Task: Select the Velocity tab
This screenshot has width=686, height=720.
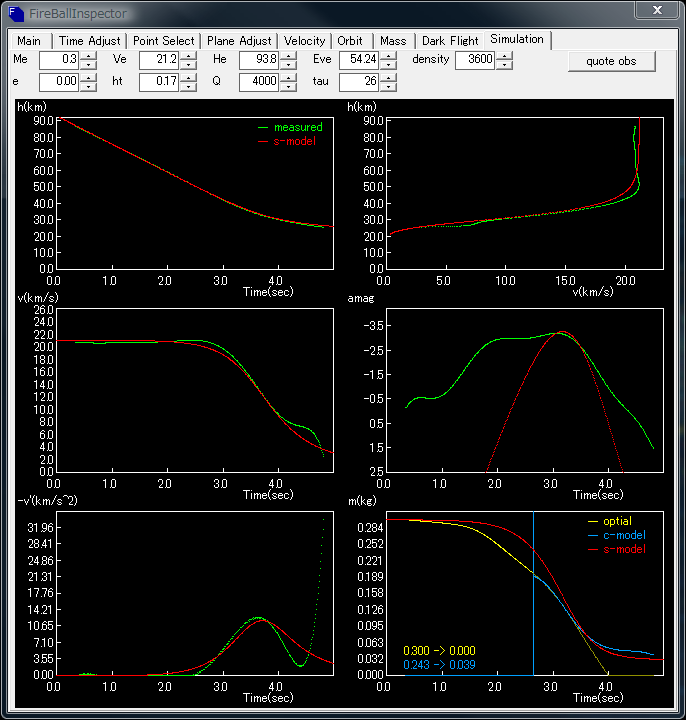Action: pyautogui.click(x=305, y=41)
